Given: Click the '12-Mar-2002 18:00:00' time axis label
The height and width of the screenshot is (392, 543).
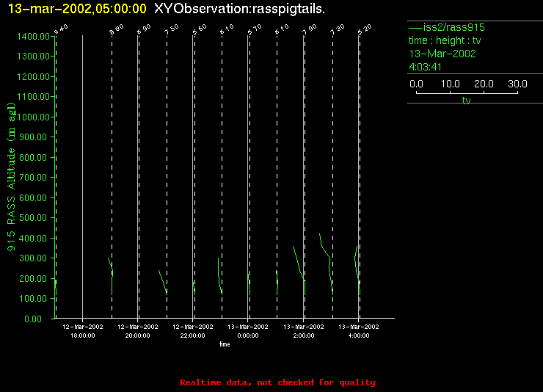Looking at the screenshot, I should pyautogui.click(x=83, y=331).
